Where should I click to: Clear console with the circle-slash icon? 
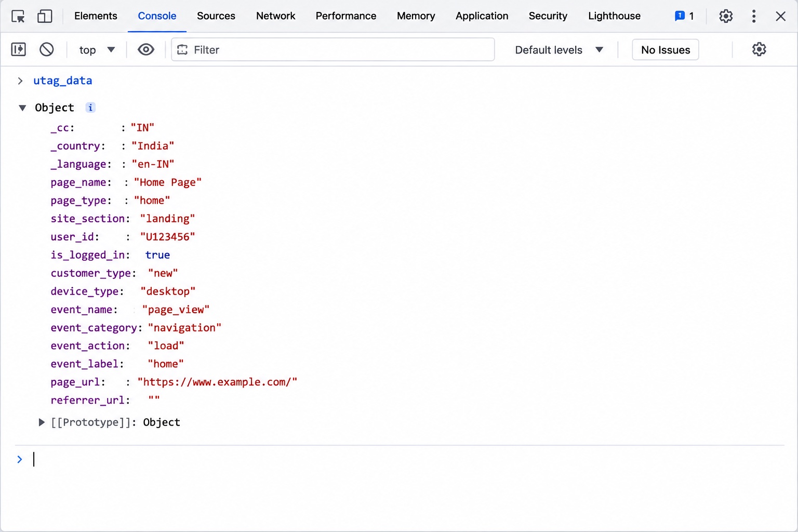[x=47, y=49]
